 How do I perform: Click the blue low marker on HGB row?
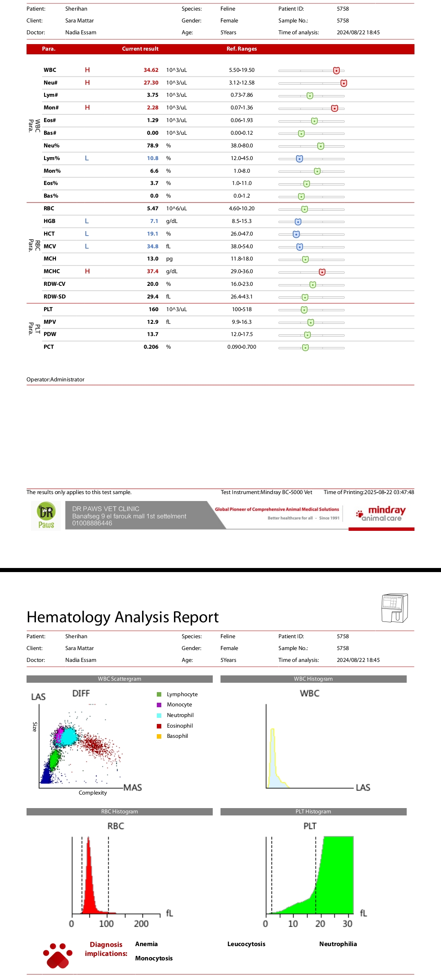click(x=298, y=222)
